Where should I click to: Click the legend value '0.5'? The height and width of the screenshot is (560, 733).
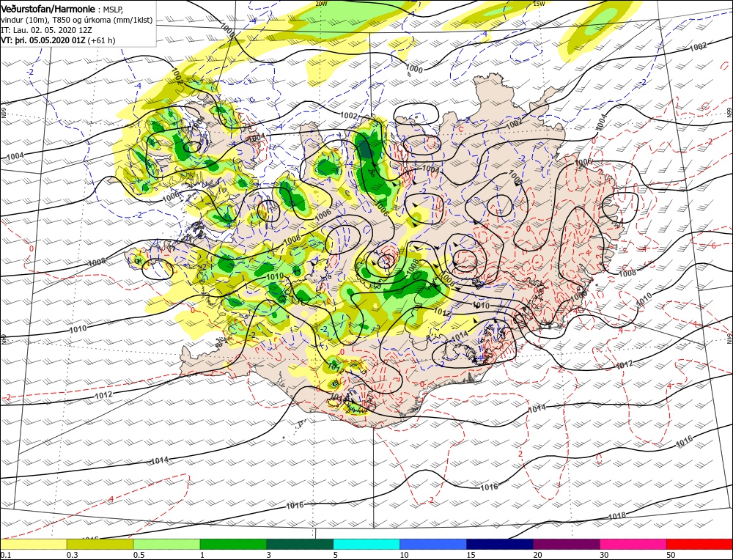click(x=139, y=555)
